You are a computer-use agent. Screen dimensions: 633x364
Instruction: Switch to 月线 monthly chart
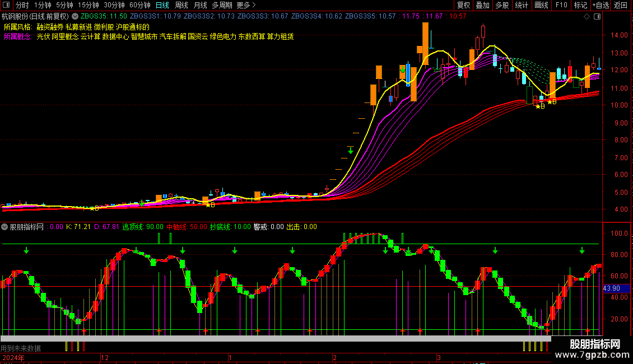200,5
